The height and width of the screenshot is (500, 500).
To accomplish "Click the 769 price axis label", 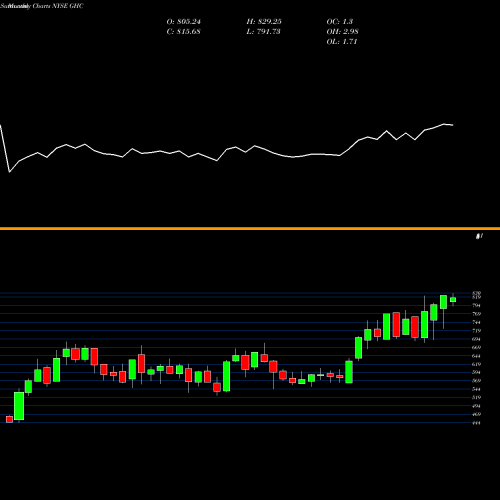I will pyautogui.click(x=476, y=314).
